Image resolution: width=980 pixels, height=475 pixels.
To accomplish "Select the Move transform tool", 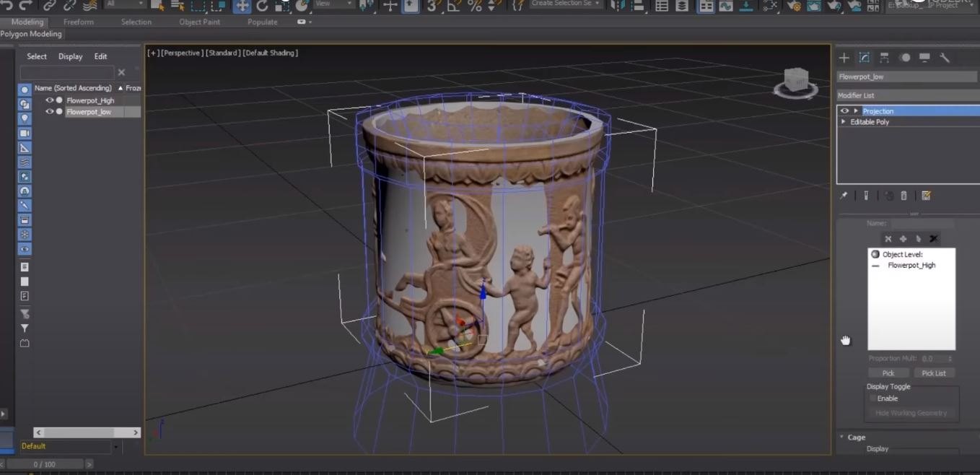I will click(x=242, y=6).
